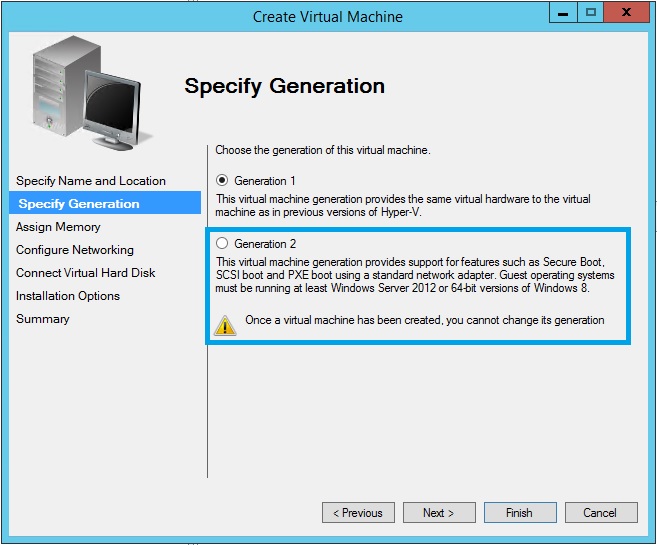Image resolution: width=657 pixels, height=545 pixels.
Task: Click the generation change warning text
Action: [x=425, y=321]
